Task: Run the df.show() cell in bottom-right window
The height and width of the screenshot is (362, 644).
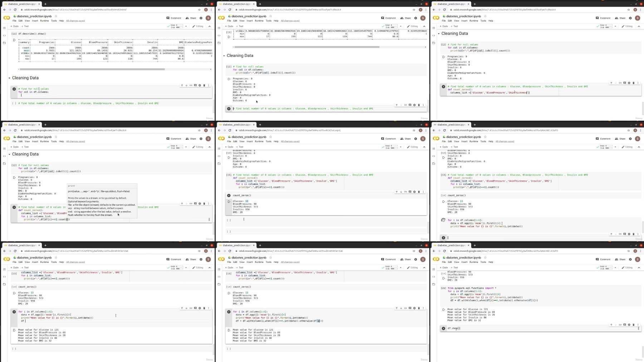Action: (444, 328)
